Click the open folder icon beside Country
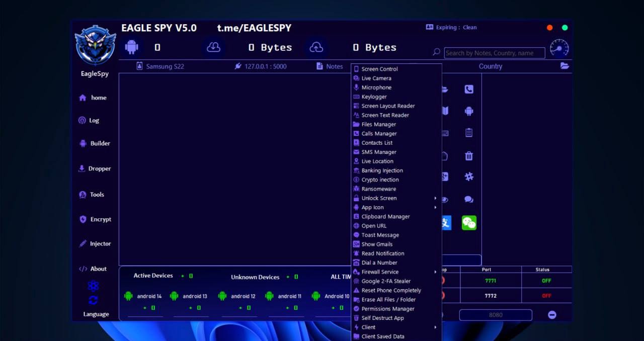Viewport: 644px width, 341px height. [x=565, y=66]
